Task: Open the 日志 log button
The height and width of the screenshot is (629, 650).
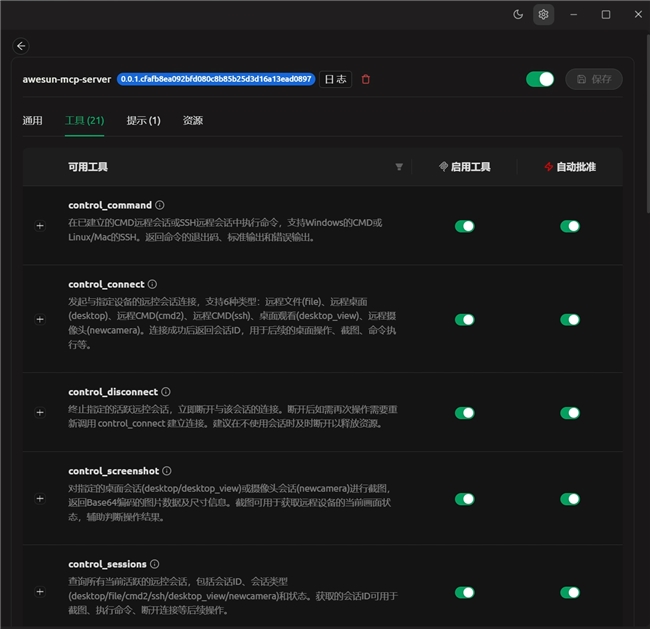Action: (x=335, y=79)
